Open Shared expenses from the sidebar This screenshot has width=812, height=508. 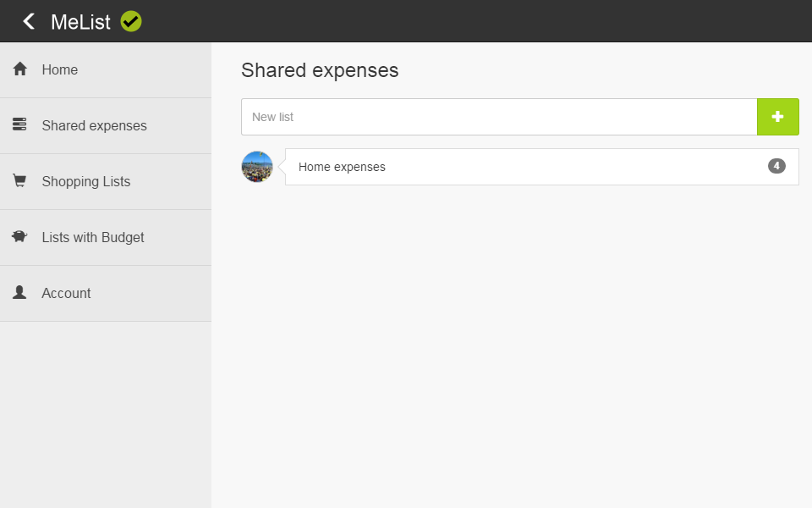click(94, 126)
